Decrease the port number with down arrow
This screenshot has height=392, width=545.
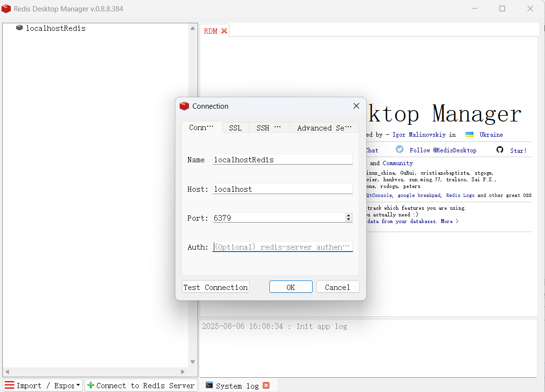tap(349, 220)
